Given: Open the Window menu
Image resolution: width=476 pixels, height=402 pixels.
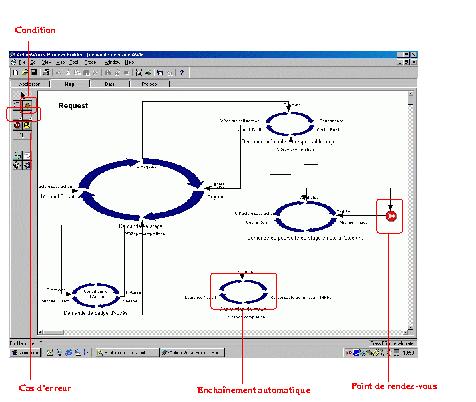Looking at the screenshot, I should pyautogui.click(x=112, y=62).
